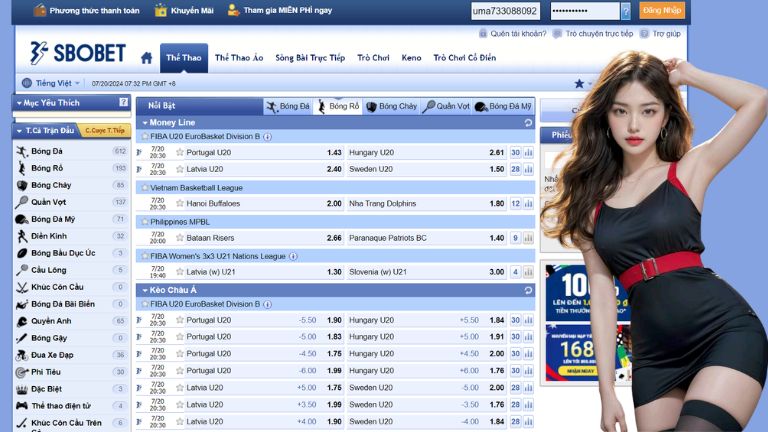
Task: Favorite the Portugal U20 Money Line match
Action: 180,152
